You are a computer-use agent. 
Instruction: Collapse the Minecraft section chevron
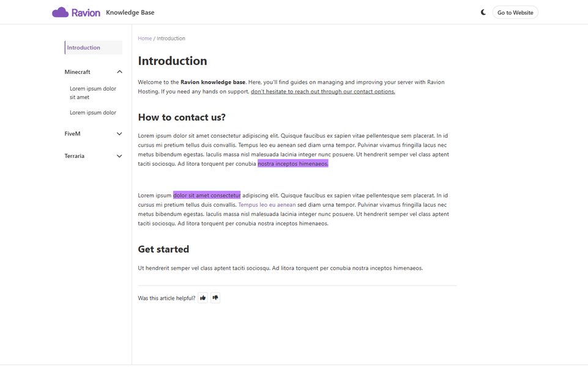(x=120, y=72)
